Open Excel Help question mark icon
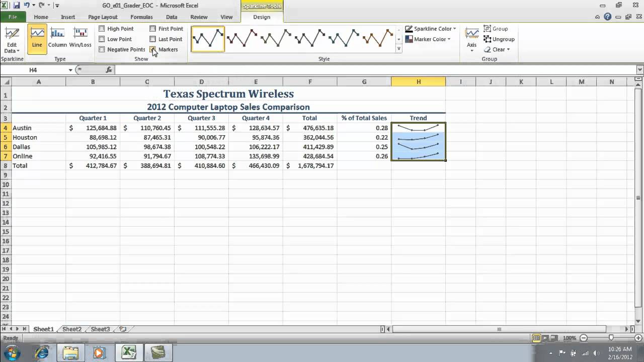Image resolution: width=644 pixels, height=362 pixels. click(x=607, y=17)
